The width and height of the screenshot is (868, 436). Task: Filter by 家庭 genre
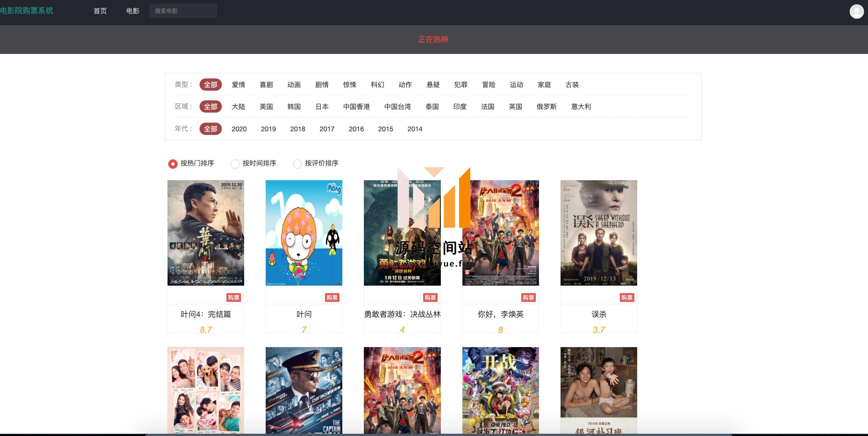tap(544, 85)
